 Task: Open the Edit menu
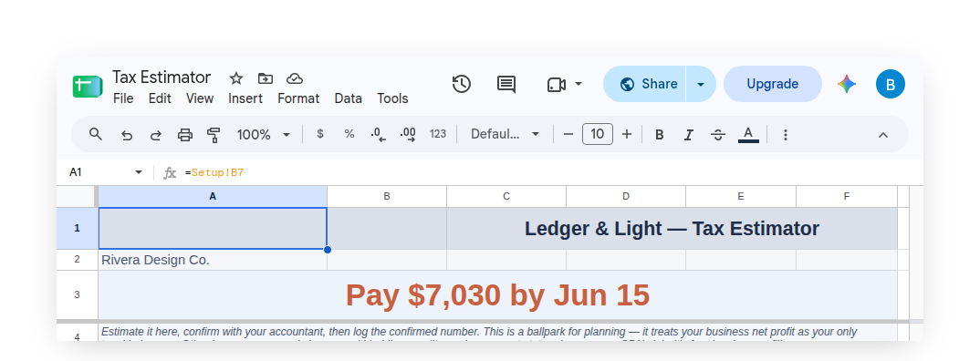tap(160, 98)
